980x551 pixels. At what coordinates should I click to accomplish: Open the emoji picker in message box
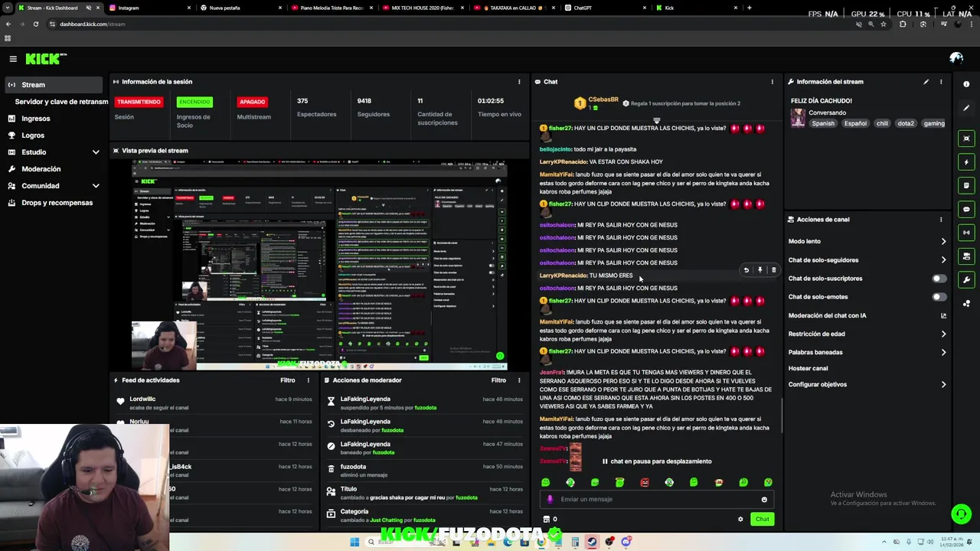[764, 500]
